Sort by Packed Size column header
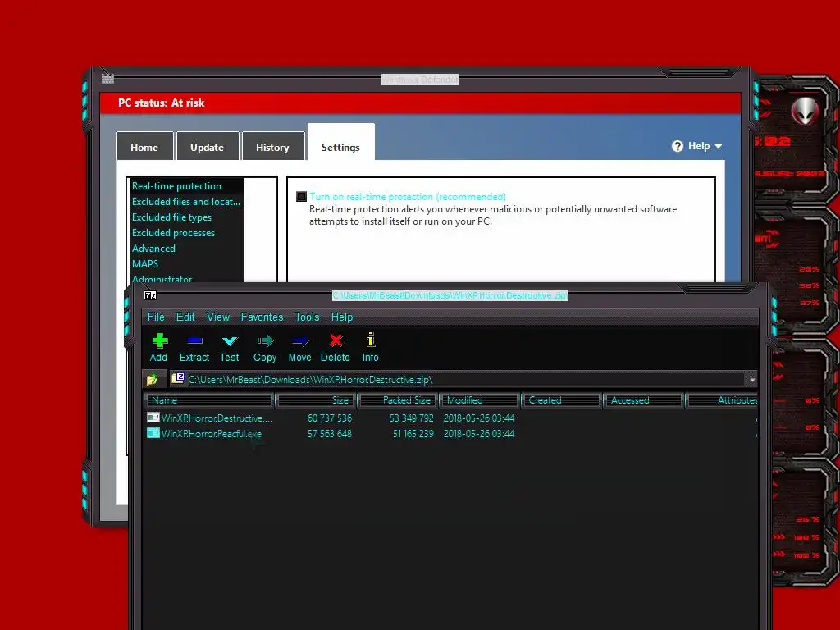Viewport: 840px width, 630px height. (398, 400)
